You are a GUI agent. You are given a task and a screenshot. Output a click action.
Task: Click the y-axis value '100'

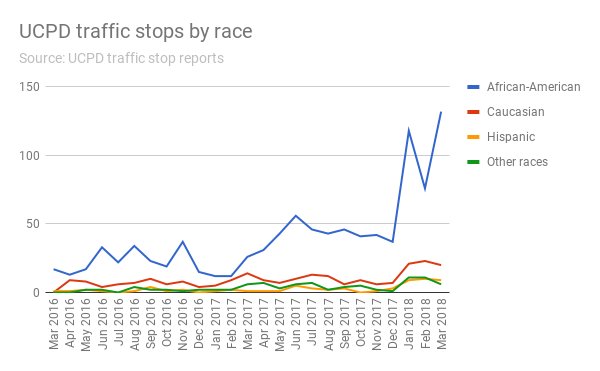pyautogui.click(x=29, y=156)
